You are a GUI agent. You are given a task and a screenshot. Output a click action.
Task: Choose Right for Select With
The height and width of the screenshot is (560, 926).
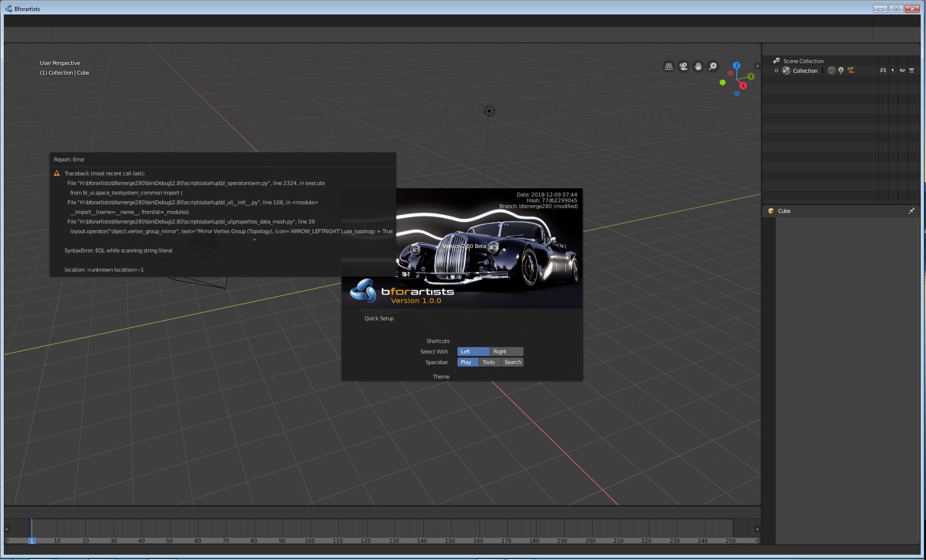click(x=506, y=352)
